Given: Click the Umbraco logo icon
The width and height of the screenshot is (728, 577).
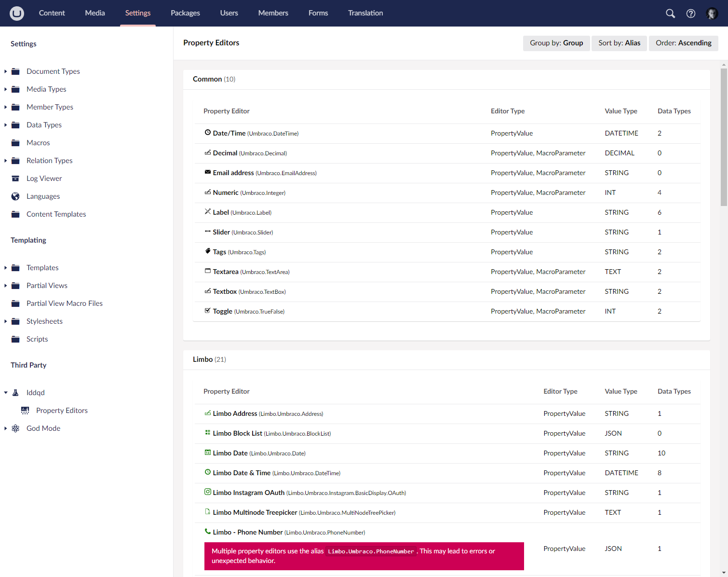Looking at the screenshot, I should 16,13.
